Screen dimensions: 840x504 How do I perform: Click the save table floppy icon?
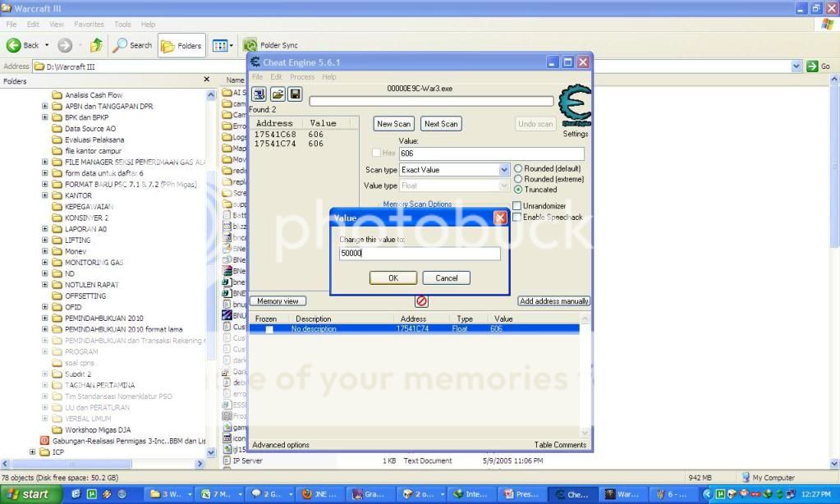295,94
